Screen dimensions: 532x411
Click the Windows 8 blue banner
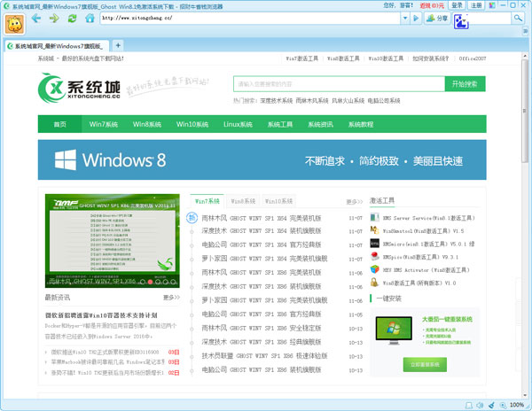262,159
